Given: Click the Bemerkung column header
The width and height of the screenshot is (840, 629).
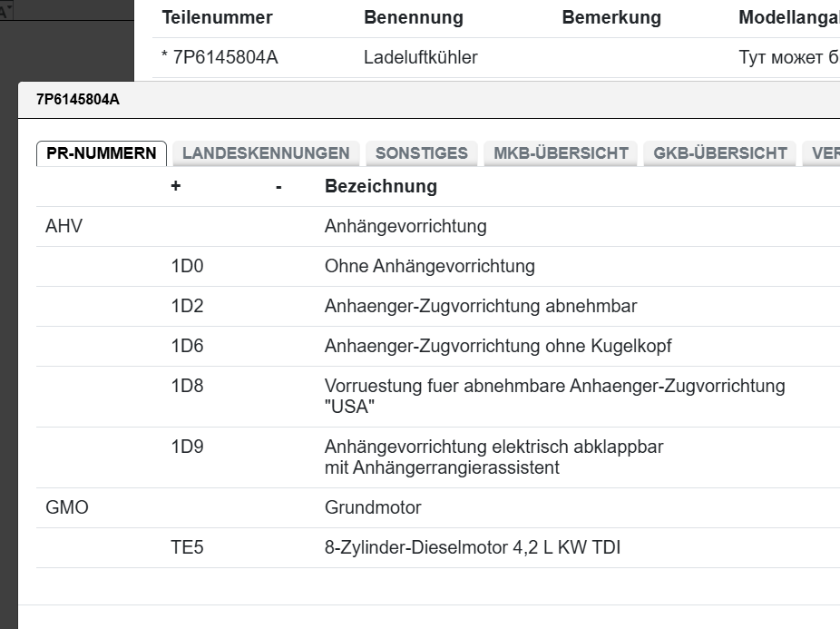Looking at the screenshot, I should tap(611, 18).
